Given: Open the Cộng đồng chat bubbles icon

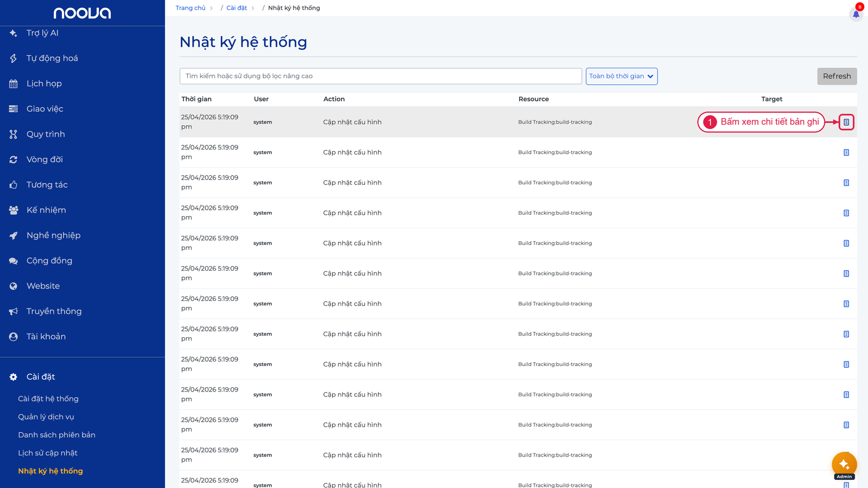Looking at the screenshot, I should [x=14, y=261].
